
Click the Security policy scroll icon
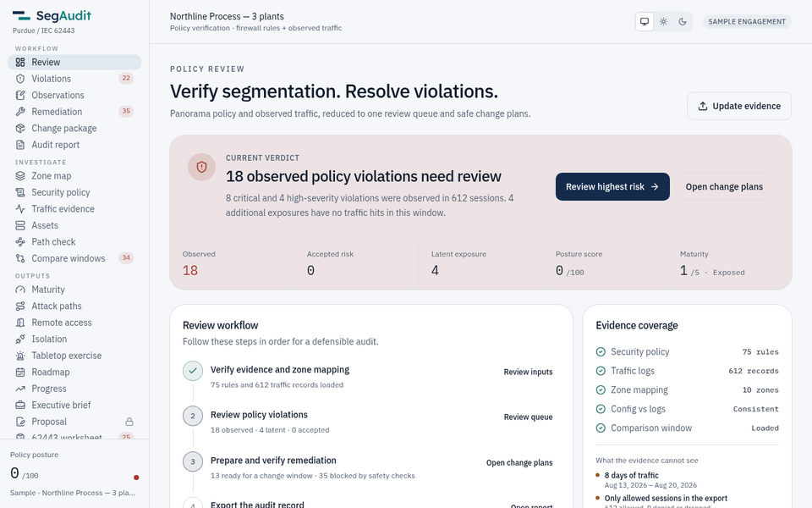tap(20, 193)
